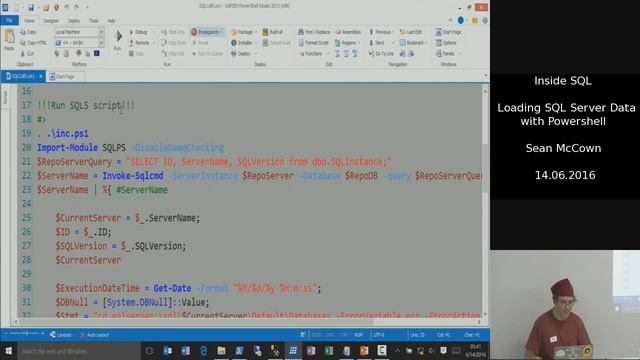Copy selection with the Copy button
640x360 pixels.
(x=28, y=32)
